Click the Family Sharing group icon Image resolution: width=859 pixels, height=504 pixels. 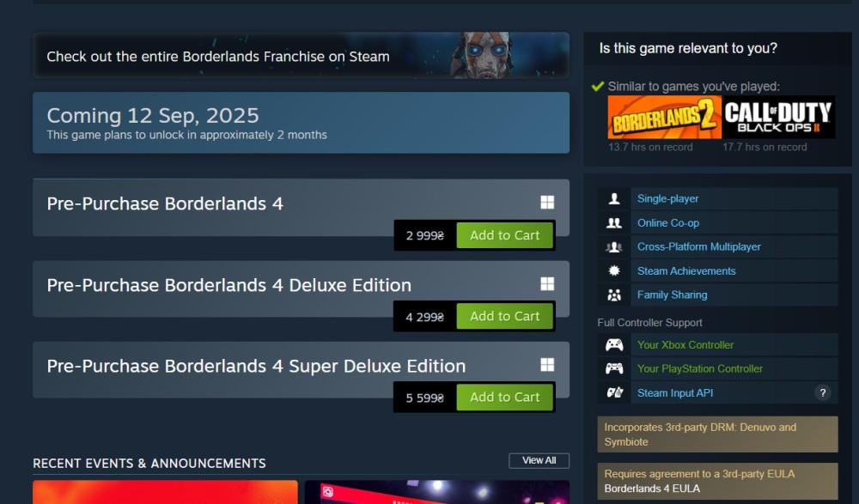(x=614, y=295)
